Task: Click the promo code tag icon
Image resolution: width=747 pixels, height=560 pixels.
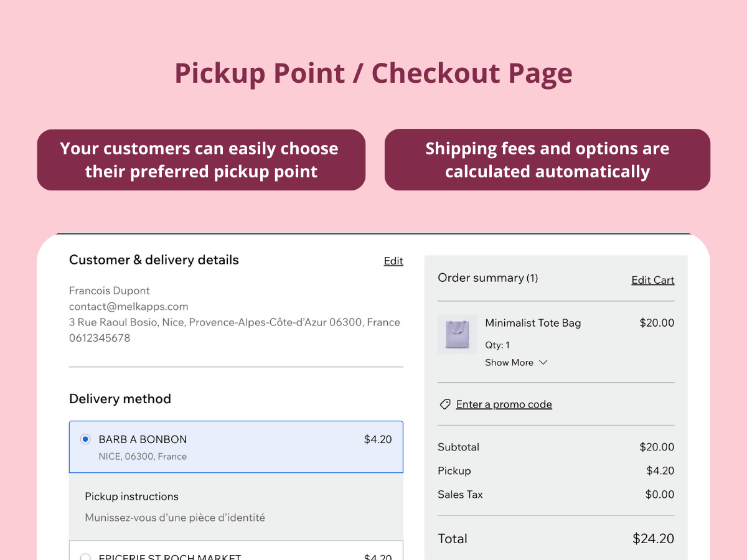Action: 444,404
